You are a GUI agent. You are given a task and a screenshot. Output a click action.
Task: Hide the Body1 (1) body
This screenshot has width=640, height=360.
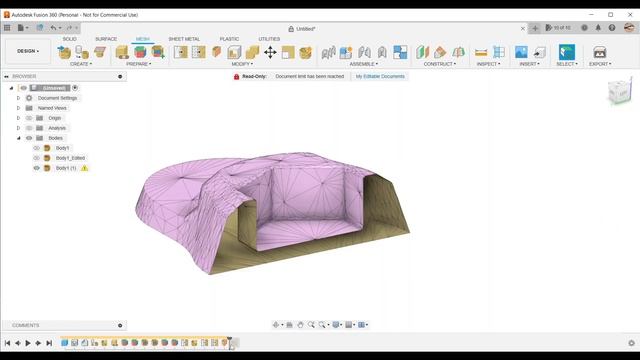37,168
